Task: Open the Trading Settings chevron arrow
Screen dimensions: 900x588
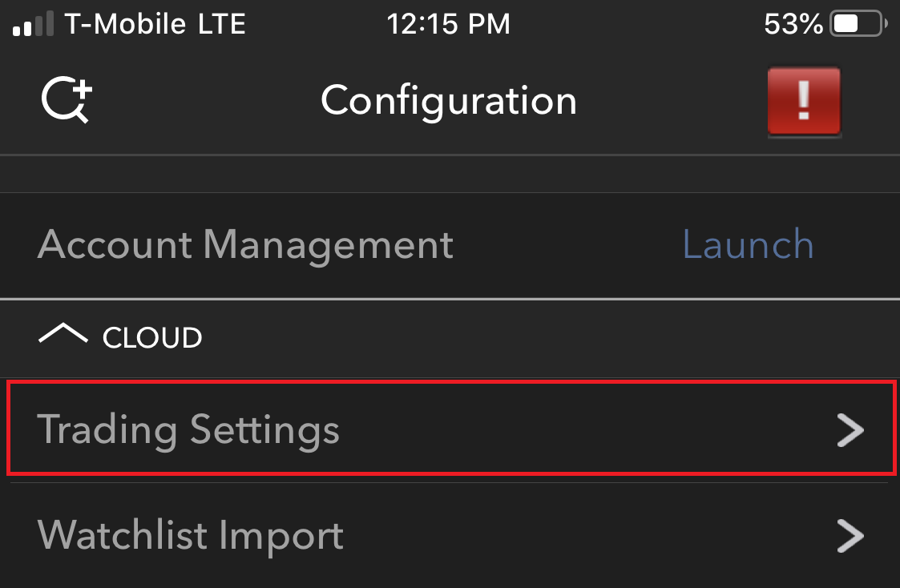Action: pos(850,429)
